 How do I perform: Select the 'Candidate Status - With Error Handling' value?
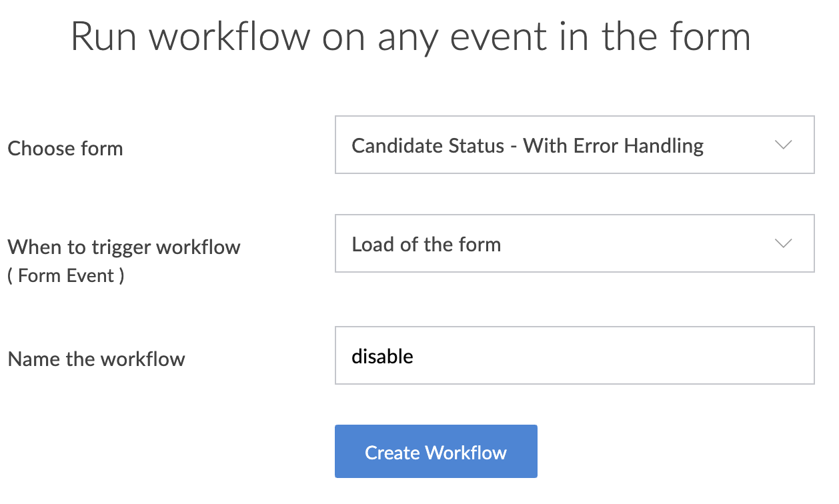coord(527,145)
